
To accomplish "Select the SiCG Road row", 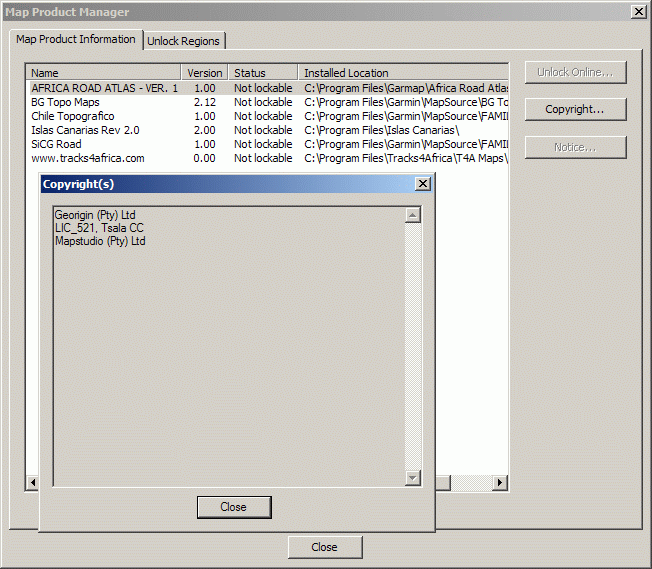I will click(267, 144).
